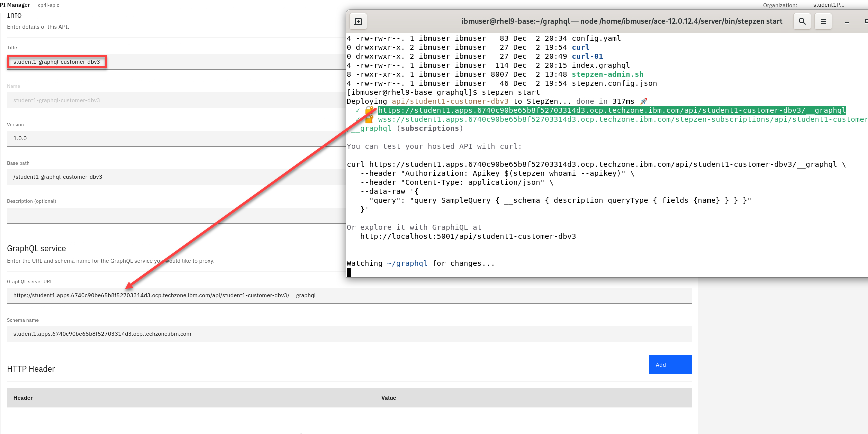Viewport: 868px width, 434px height.
Task: Click the Header column heading
Action: coord(23,398)
